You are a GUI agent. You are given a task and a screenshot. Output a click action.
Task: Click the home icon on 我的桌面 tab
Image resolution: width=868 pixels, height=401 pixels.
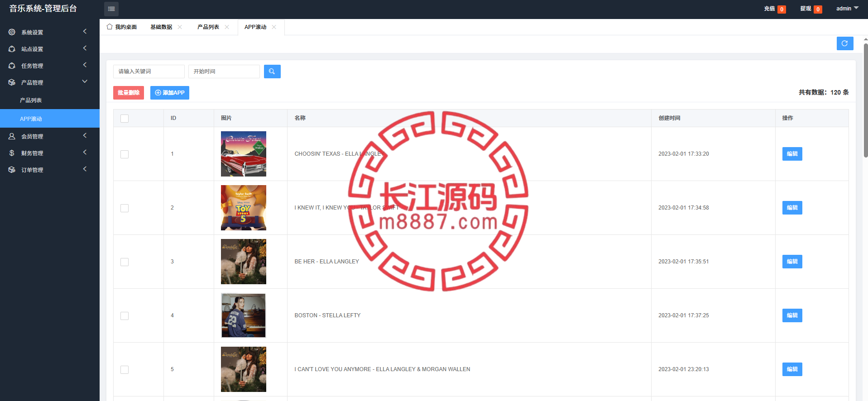[110, 27]
